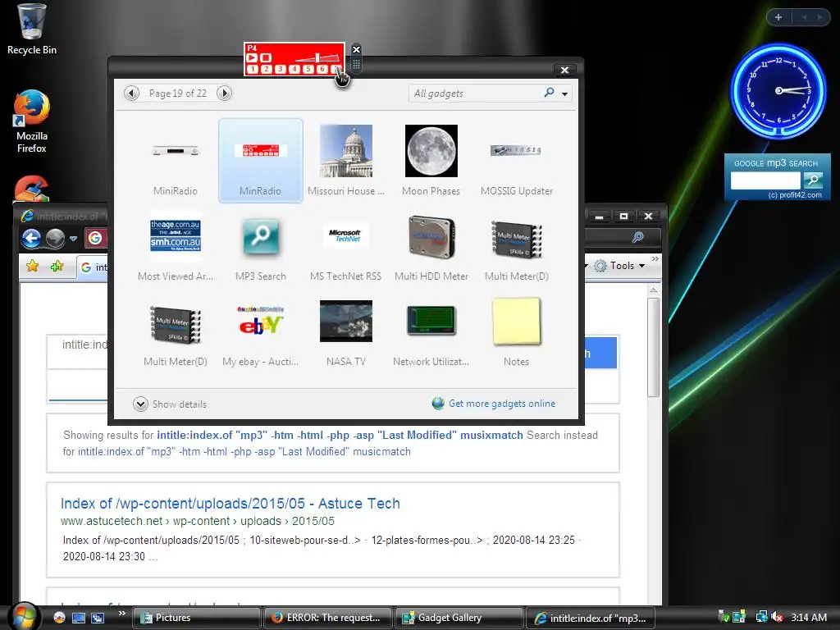Switch to Pictures taskbar window
Screen dimensions: 840x630
tap(197, 618)
